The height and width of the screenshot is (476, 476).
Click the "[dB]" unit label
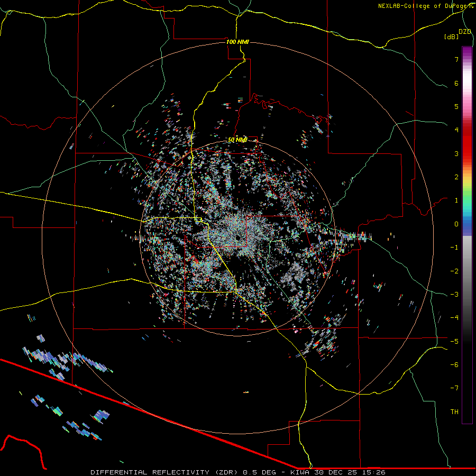click(452, 36)
